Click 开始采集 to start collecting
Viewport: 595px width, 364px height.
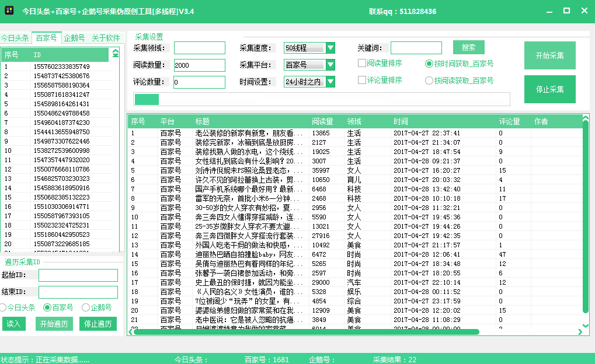point(550,55)
